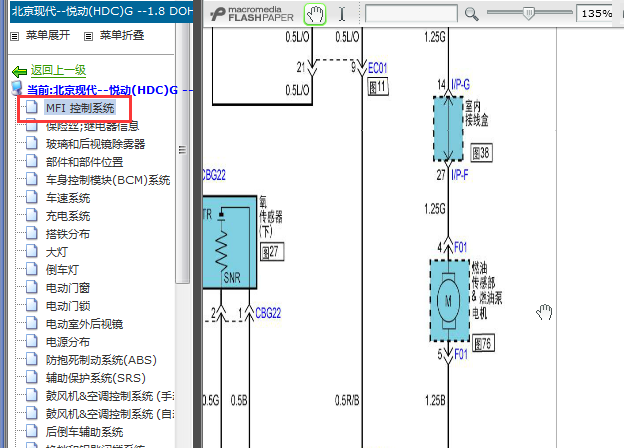Open 防抱死制动系统(ABS) item
This screenshot has width=624, height=448.
pos(101,360)
